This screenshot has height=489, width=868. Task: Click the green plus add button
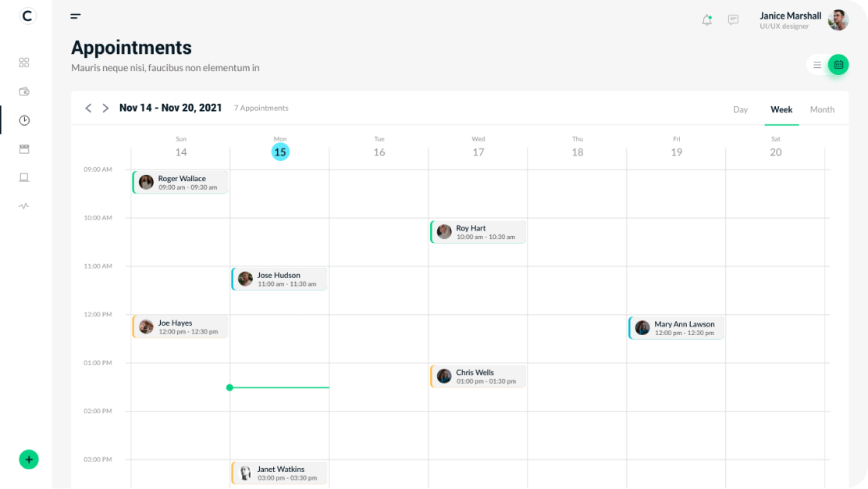pyautogui.click(x=29, y=459)
